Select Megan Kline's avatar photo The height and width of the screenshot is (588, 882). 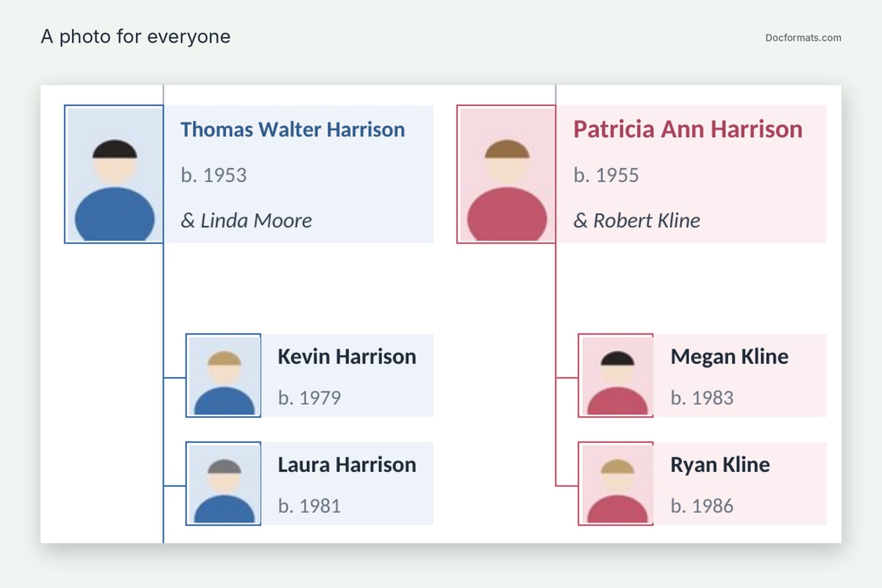pos(616,376)
